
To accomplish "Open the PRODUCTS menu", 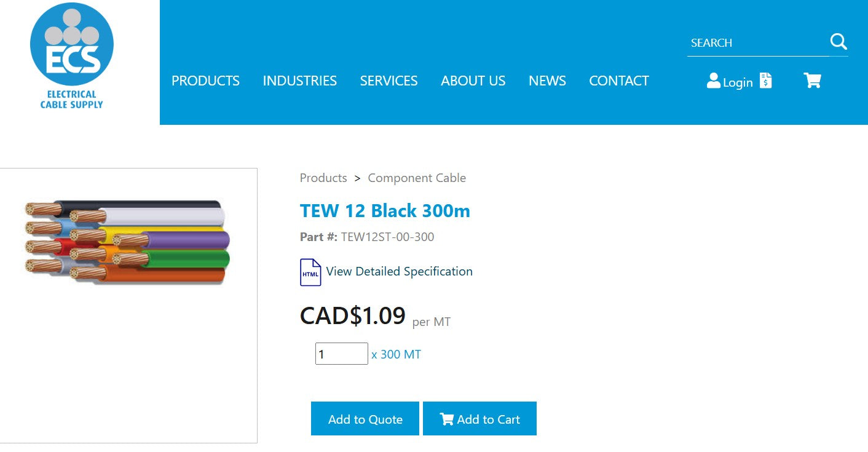I will 205,81.
